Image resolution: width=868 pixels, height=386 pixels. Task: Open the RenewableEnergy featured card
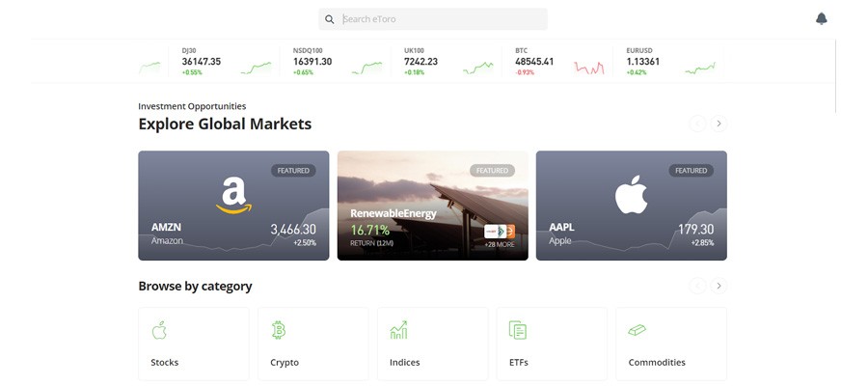(x=432, y=206)
